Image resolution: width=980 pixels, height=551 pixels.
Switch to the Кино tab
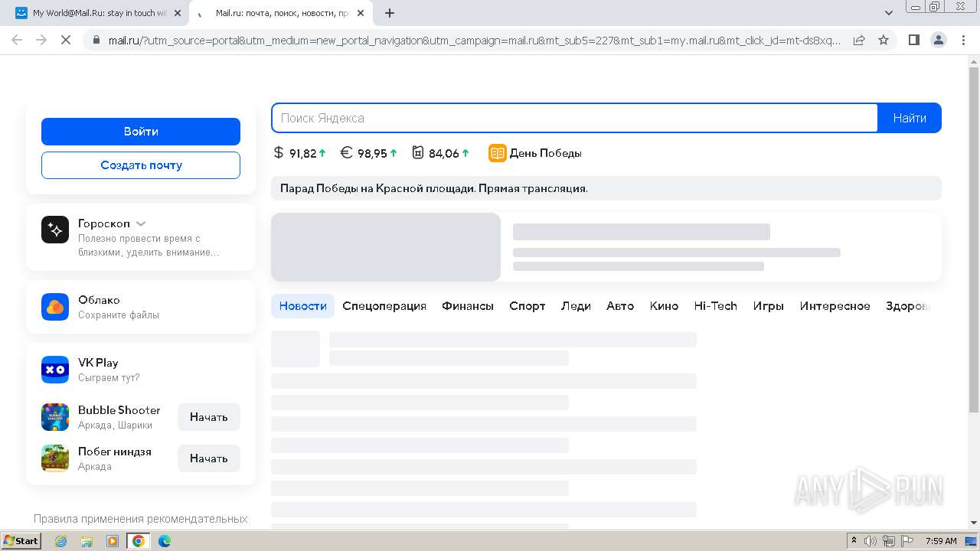click(x=664, y=306)
